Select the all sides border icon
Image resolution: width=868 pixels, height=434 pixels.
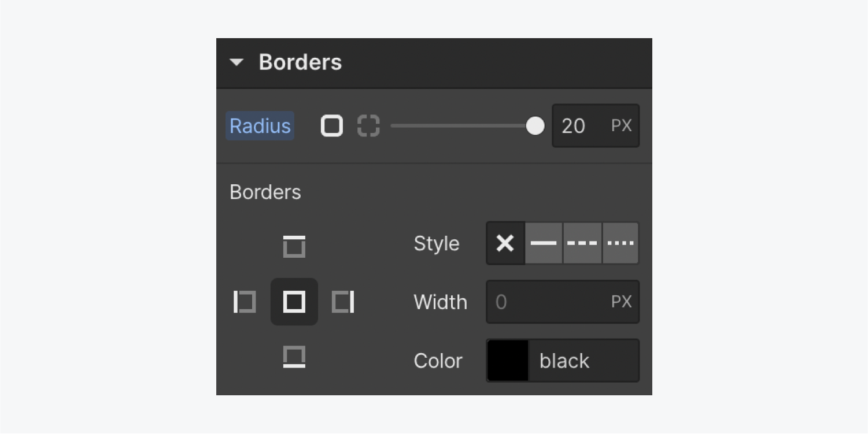(294, 302)
